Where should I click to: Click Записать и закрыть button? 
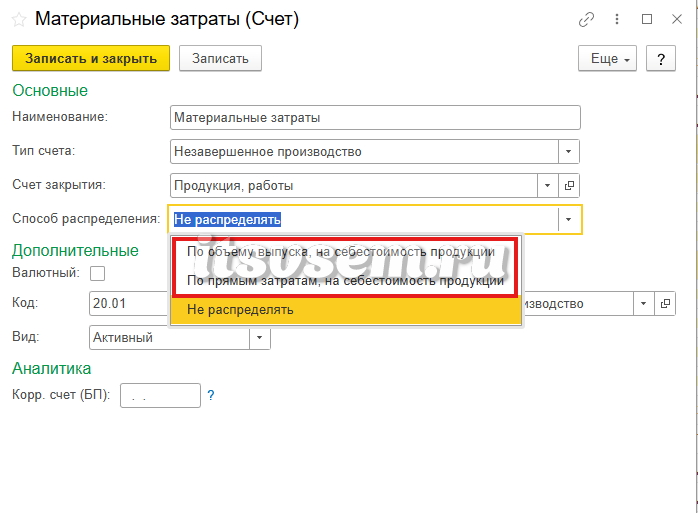[91, 58]
